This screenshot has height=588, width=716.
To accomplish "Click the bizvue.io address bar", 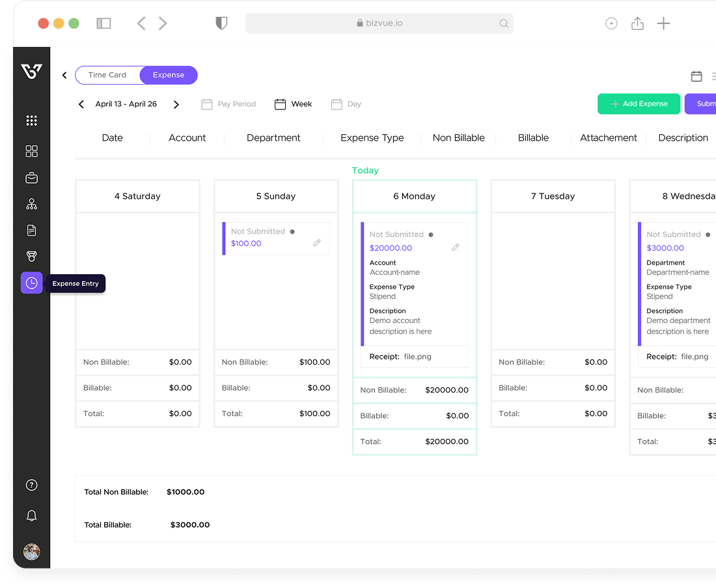I will [379, 23].
